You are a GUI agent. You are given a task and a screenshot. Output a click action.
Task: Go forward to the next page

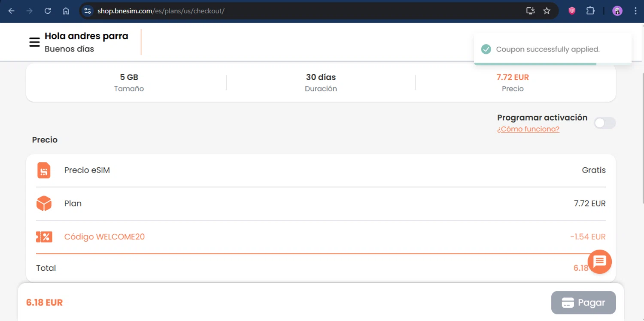[30, 11]
